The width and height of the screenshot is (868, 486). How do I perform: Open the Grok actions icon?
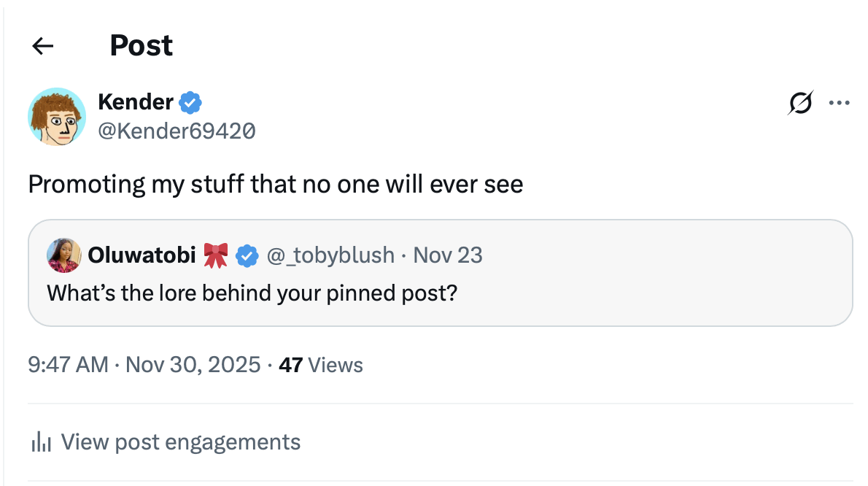coord(799,104)
